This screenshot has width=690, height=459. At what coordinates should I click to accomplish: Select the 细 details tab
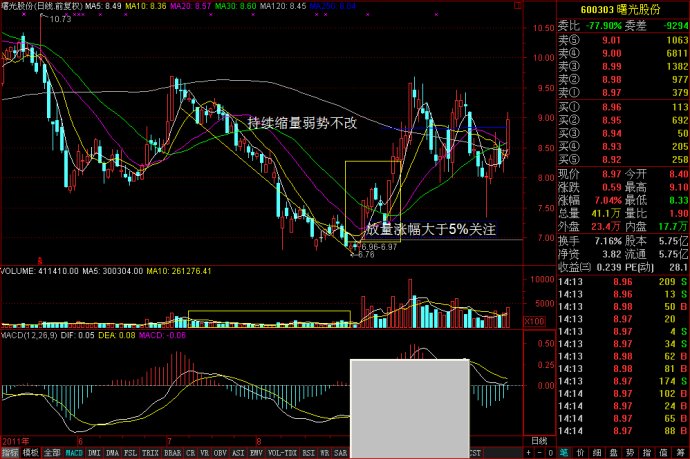[597, 453]
